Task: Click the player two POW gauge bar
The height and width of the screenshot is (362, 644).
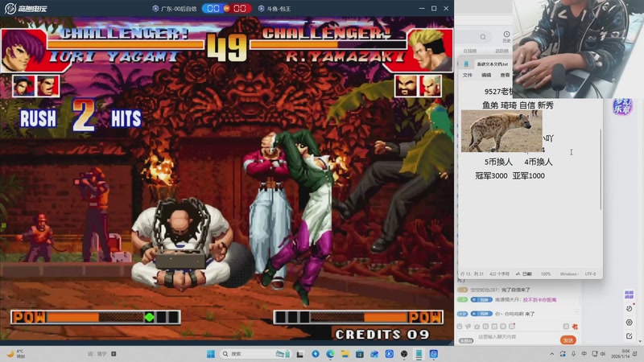Action: (358, 317)
